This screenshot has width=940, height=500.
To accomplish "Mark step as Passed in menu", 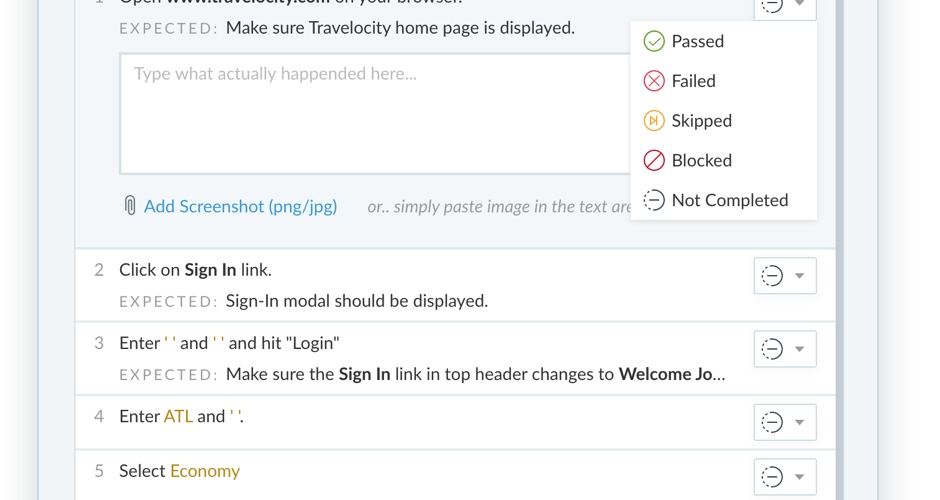I will [x=697, y=41].
